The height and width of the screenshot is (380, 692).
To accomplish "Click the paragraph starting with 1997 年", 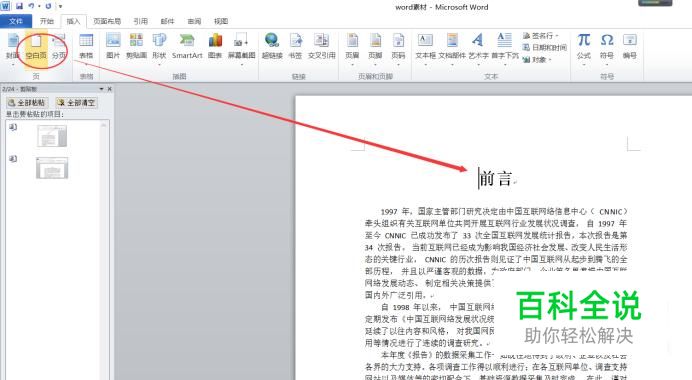I will point(496,253).
